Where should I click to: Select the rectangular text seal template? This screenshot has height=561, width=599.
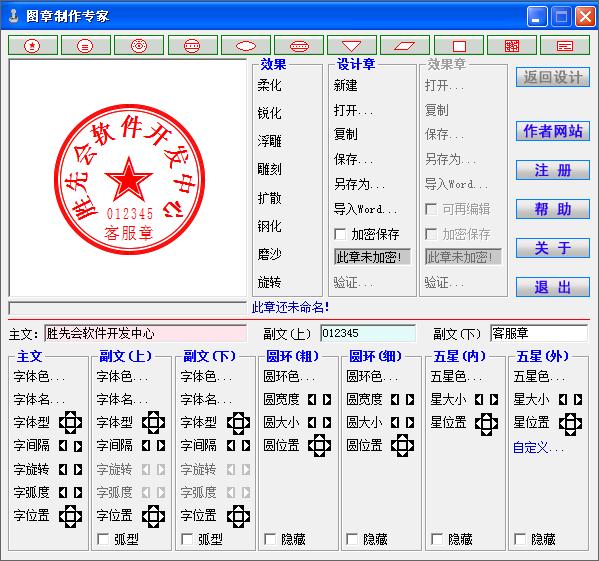tap(565, 46)
